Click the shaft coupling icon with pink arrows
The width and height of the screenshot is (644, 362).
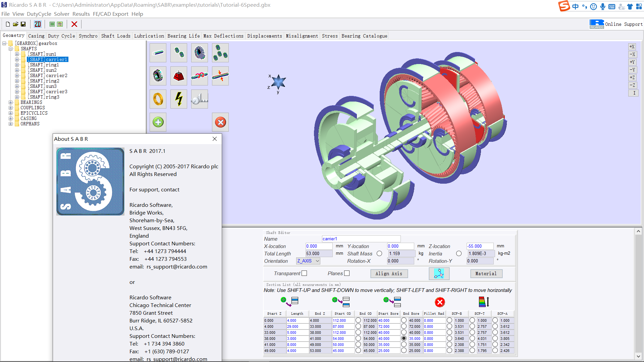pyautogui.click(x=200, y=76)
